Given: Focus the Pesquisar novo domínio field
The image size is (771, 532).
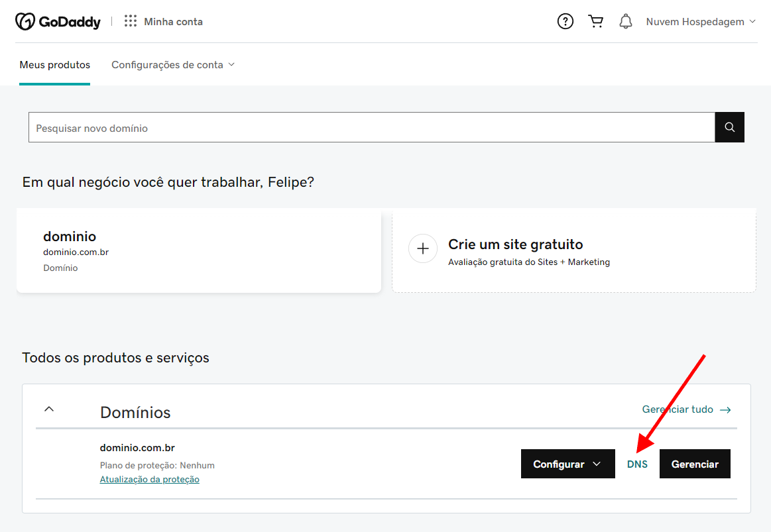Looking at the screenshot, I should point(372,127).
